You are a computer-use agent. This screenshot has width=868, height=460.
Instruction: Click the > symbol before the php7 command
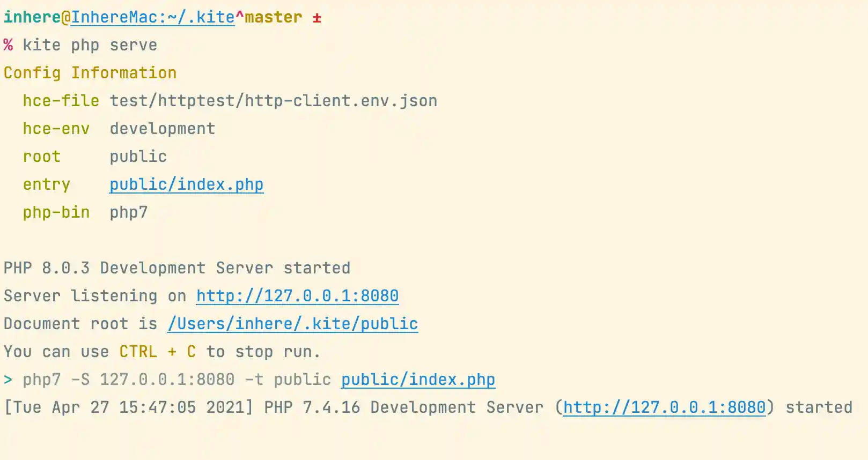coord(8,380)
